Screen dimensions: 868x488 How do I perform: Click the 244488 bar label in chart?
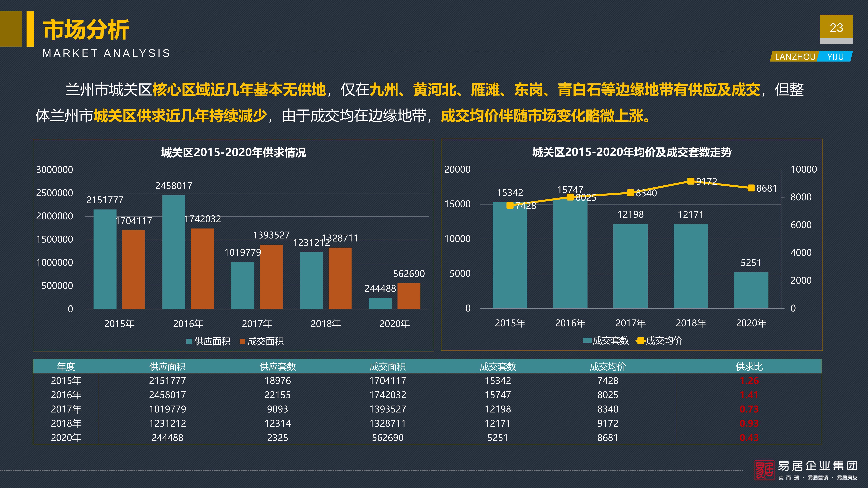click(380, 289)
